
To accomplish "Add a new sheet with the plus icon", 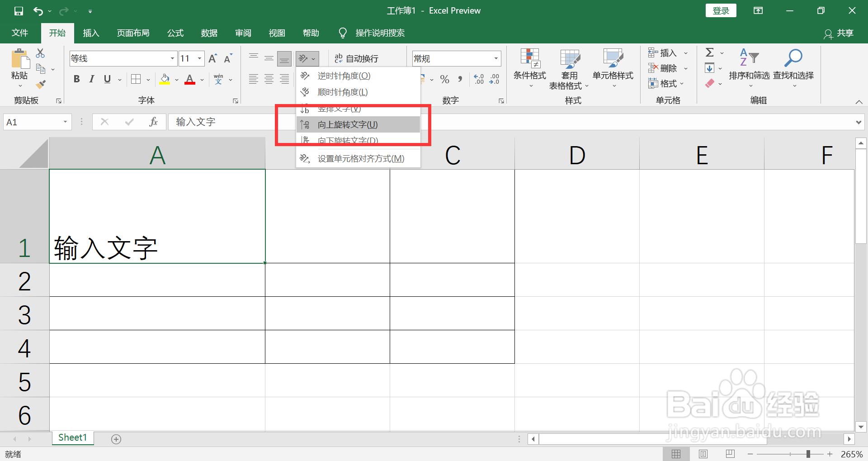I will 116,439.
